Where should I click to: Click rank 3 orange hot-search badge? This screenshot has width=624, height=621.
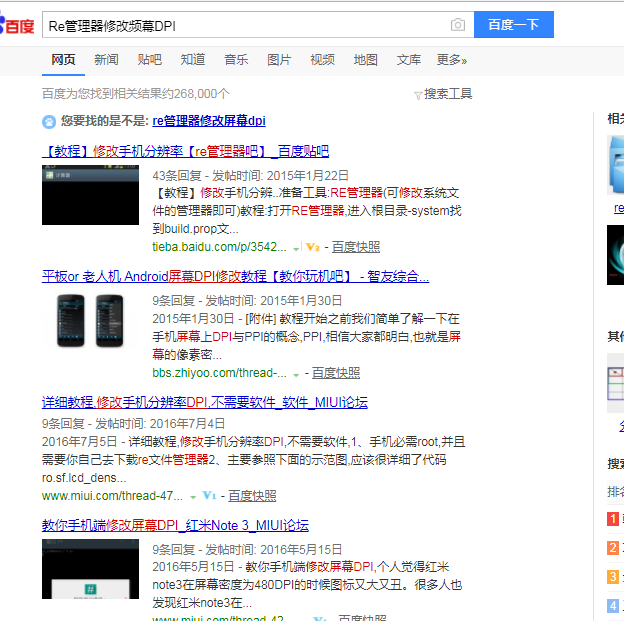613,577
